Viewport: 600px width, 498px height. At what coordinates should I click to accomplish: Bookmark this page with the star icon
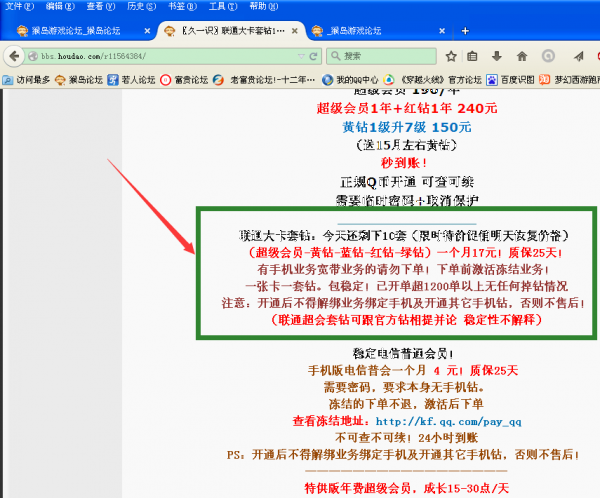(451, 56)
